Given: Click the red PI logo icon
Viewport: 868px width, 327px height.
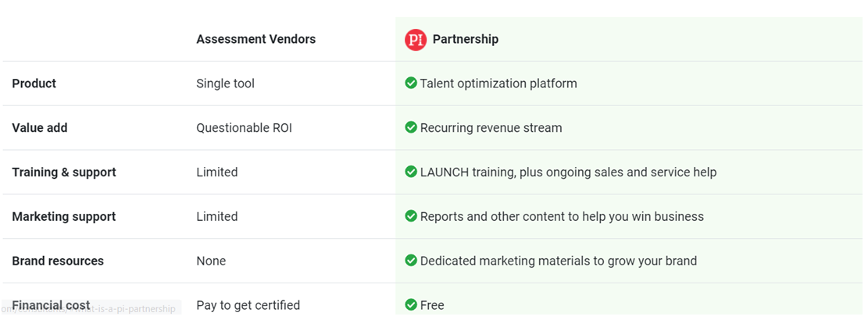Looking at the screenshot, I should (x=415, y=39).
